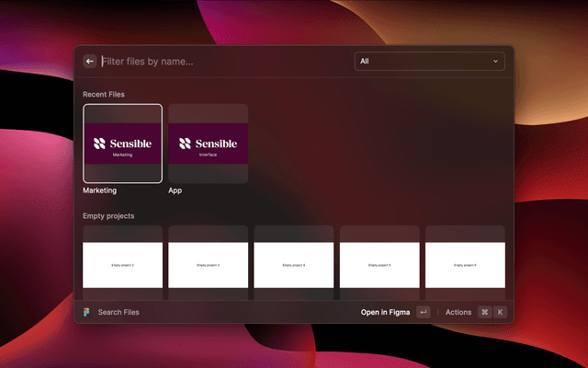Screen dimensions: 588x368
Task: Click the chevron arrow in the All dropdown
Action: point(496,62)
